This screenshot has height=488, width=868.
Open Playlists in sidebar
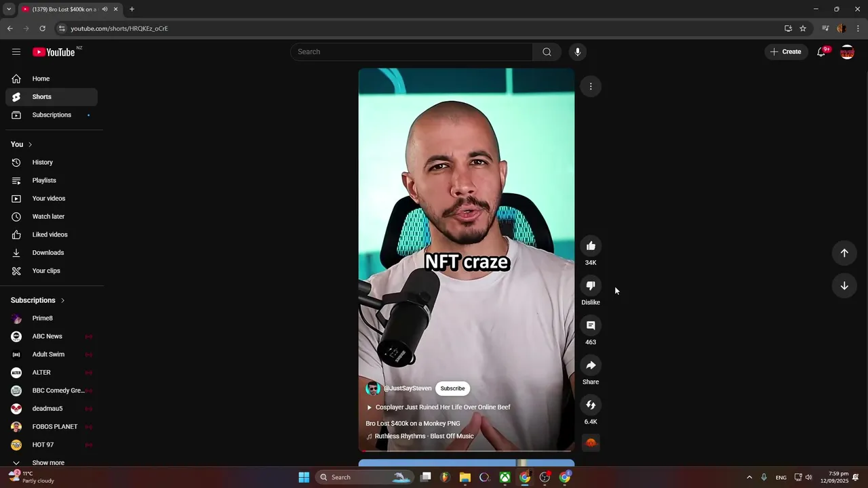click(52, 180)
